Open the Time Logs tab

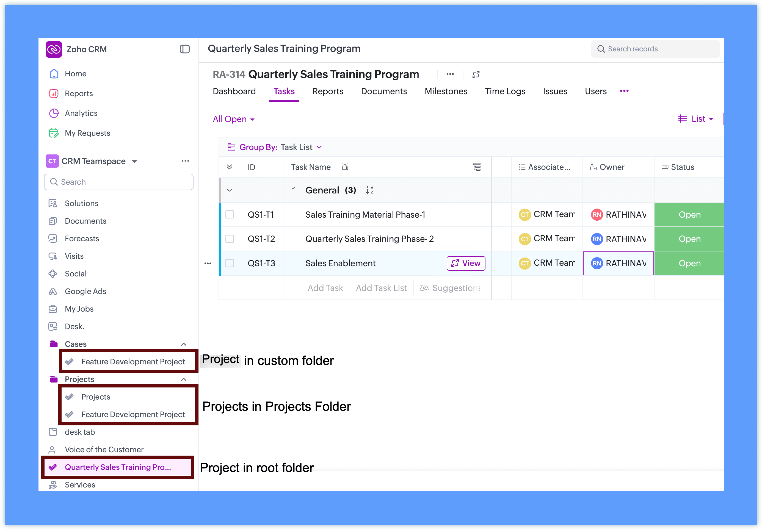coord(505,91)
